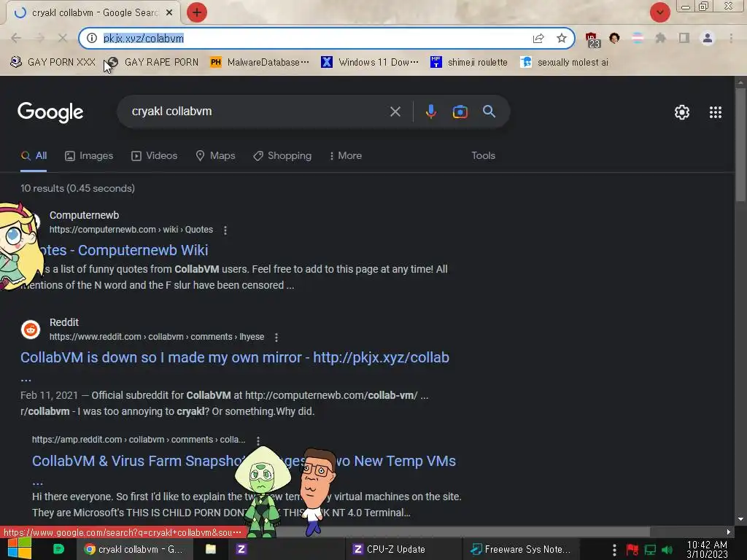
Task: Open options for Reddit result
Action: coord(276,338)
